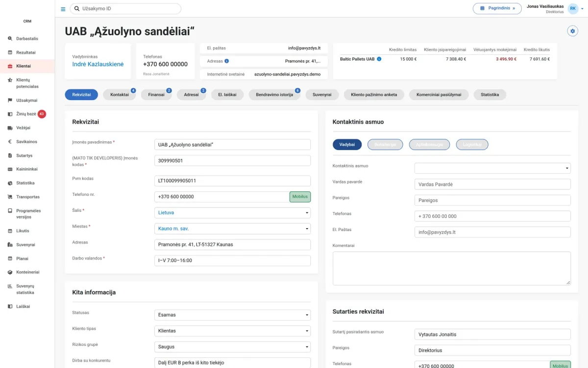Screen dimensions: 588x368
Task: Click the Įmonės pavadinimas input field
Action: click(232, 144)
